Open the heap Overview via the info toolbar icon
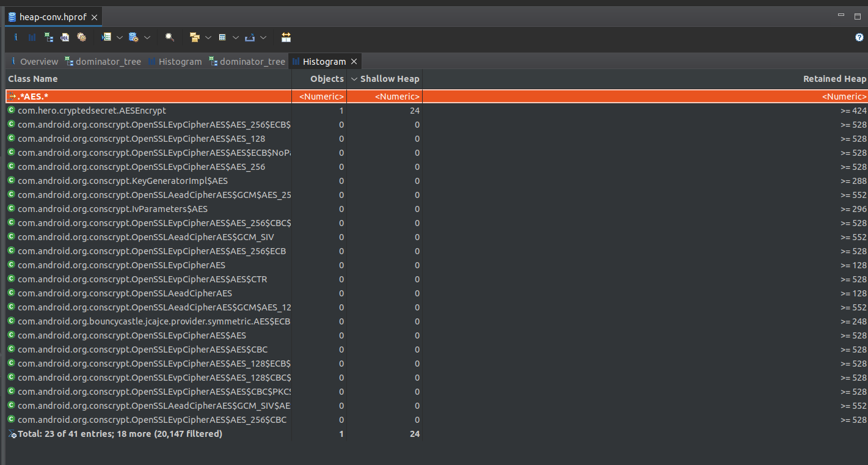The height and width of the screenshot is (465, 868). click(15, 37)
